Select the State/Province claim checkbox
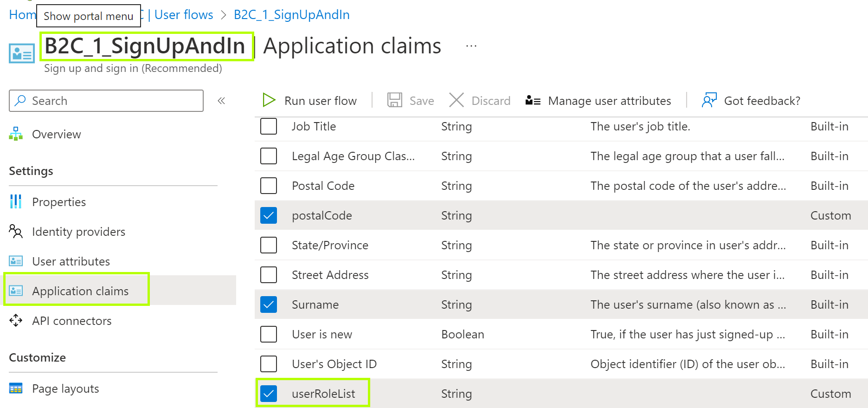Viewport: 868px width, 408px height. [269, 245]
